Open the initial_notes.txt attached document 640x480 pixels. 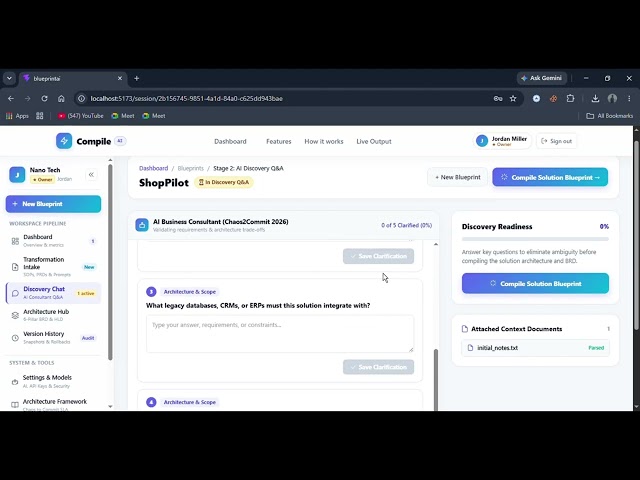click(x=535, y=348)
